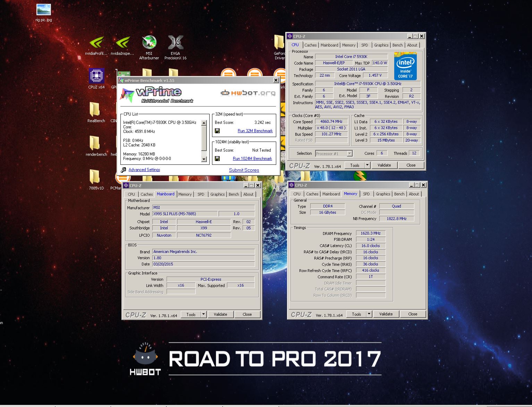532x407 pixels.
Task: Click Close in Mainboard CPU-Z window
Action: pos(247,314)
